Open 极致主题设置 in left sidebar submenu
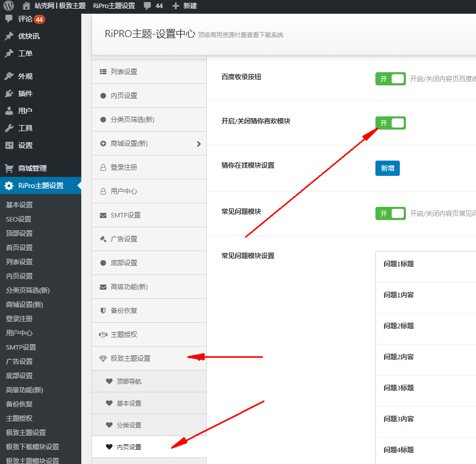This screenshot has height=464, width=476. point(26,432)
